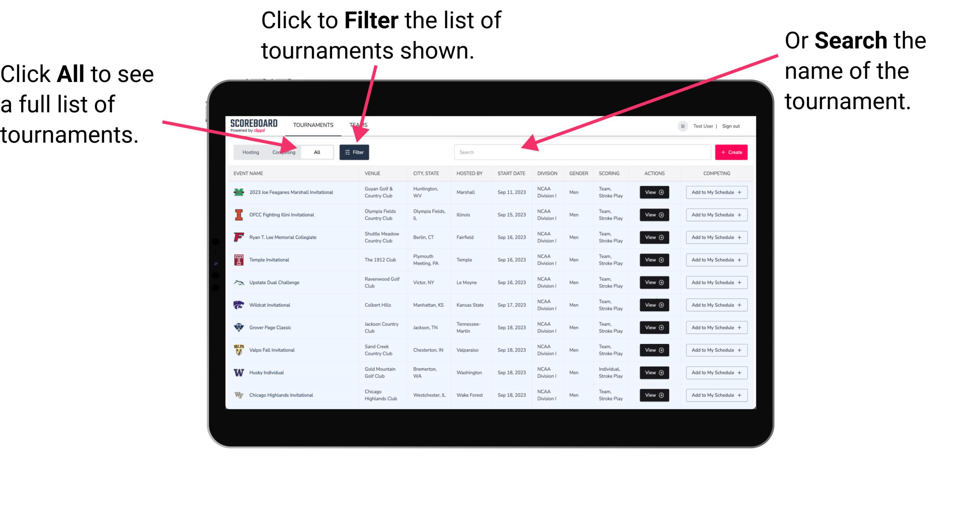Click the Temple Owls team icon
Image resolution: width=980 pixels, height=527 pixels.
[x=239, y=260]
